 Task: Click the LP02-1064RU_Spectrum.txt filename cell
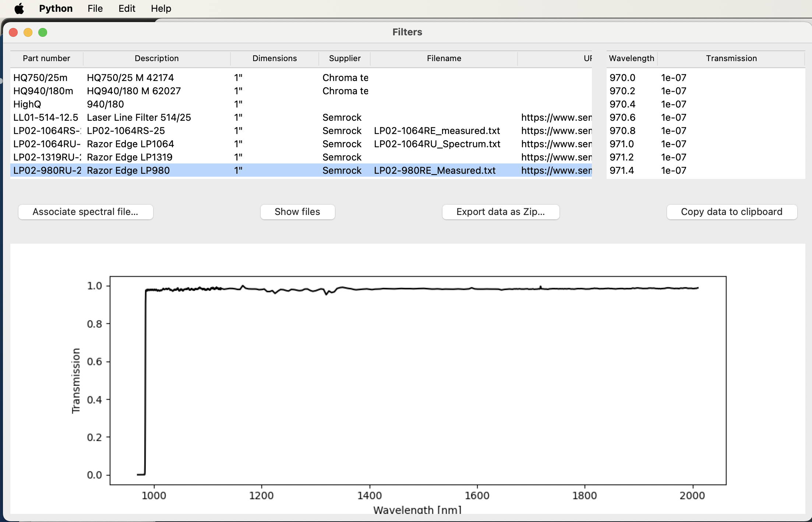click(x=437, y=144)
